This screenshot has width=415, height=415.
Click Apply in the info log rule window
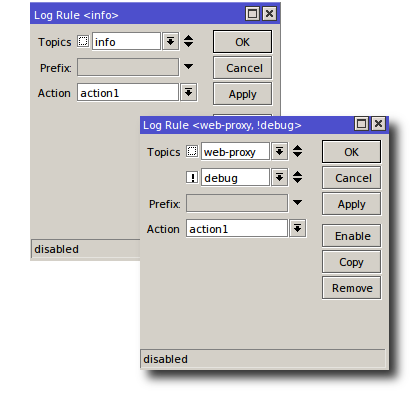[243, 94]
